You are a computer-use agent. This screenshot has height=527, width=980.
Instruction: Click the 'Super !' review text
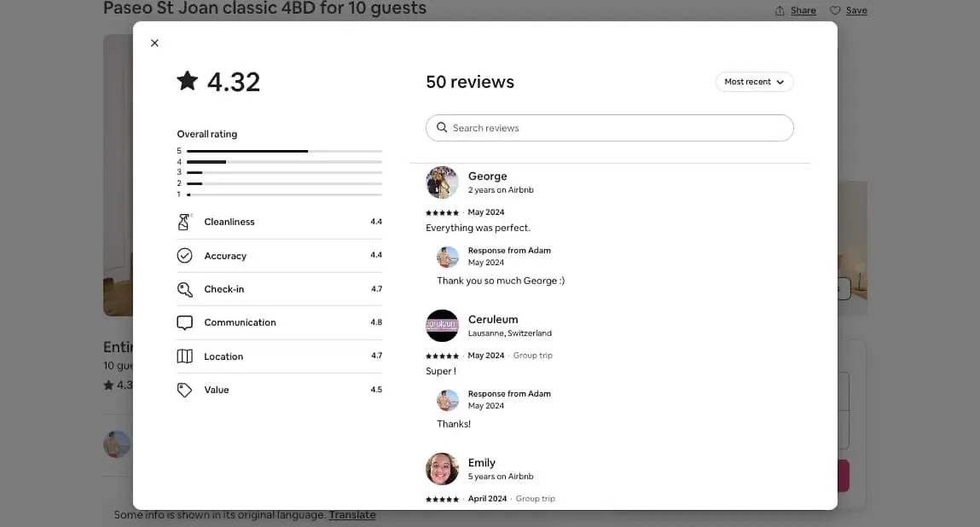coord(441,371)
